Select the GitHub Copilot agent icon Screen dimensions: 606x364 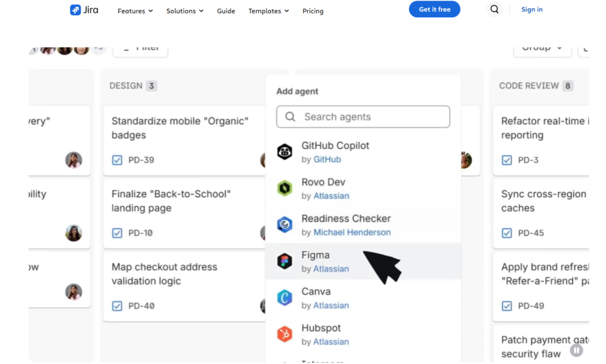[285, 152]
